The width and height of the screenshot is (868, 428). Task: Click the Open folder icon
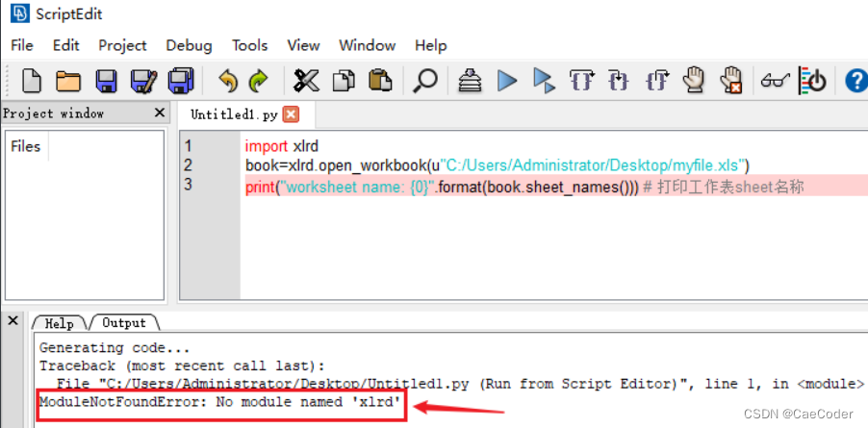68,81
